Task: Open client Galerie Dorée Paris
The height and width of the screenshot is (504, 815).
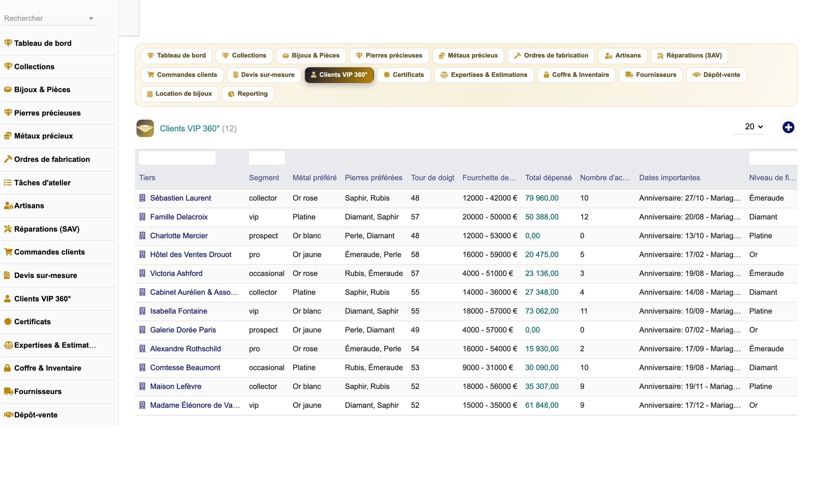Action: 183,330
